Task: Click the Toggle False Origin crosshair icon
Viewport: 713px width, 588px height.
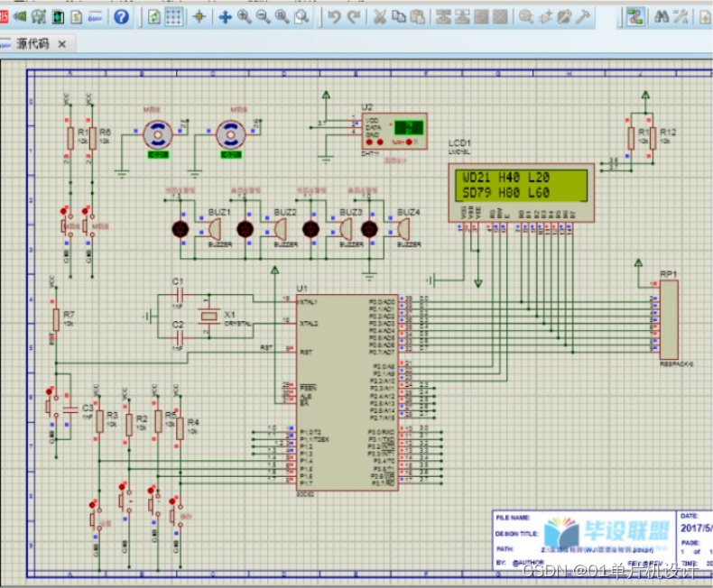Action: point(199,17)
